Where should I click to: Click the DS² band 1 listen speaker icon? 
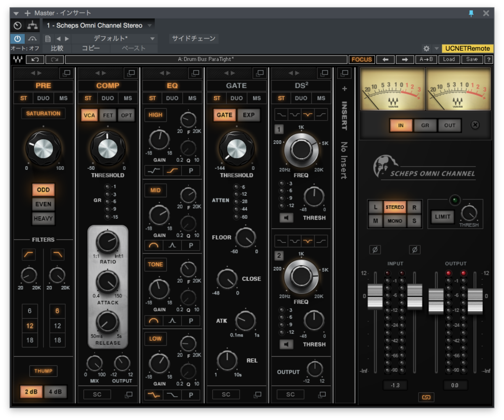[x=287, y=218]
